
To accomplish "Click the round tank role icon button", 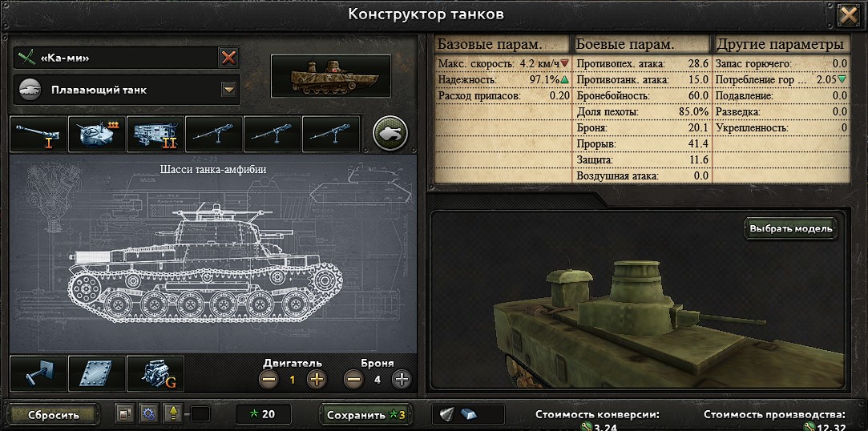I will pyautogui.click(x=390, y=133).
